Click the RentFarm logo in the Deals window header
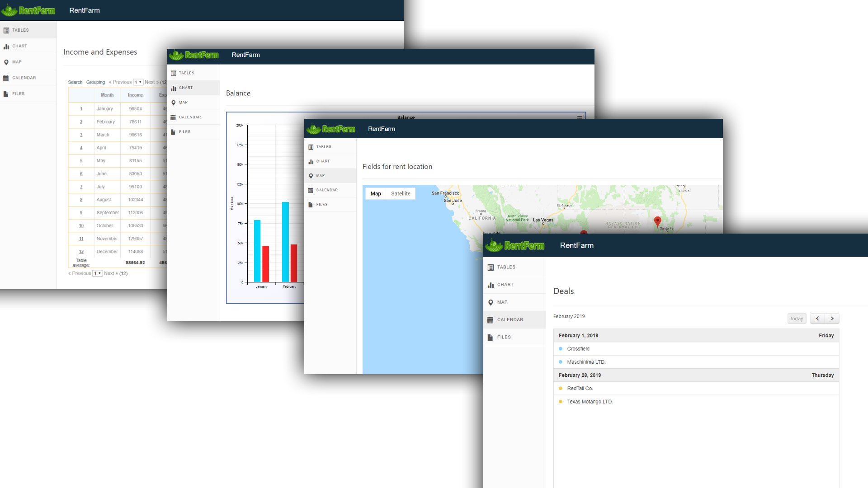Image resolution: width=868 pixels, height=488 pixels. pos(515,245)
